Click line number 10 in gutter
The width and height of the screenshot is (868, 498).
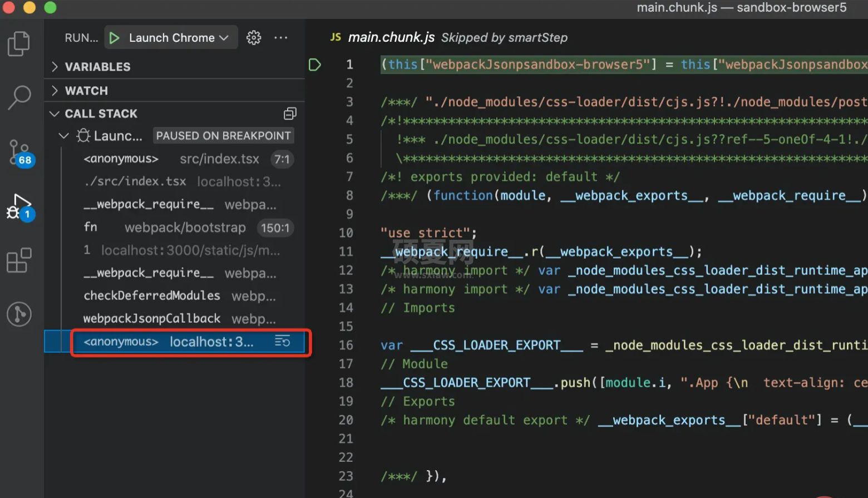click(x=346, y=233)
